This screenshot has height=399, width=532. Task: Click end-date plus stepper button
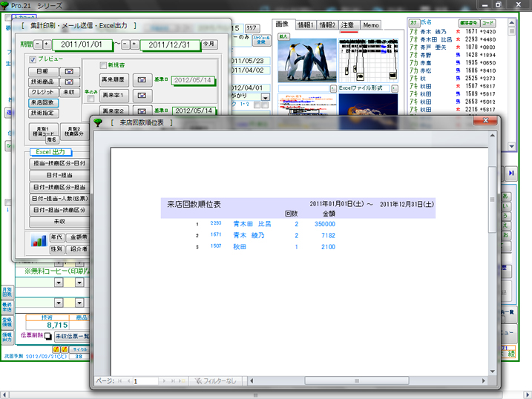click(134, 44)
